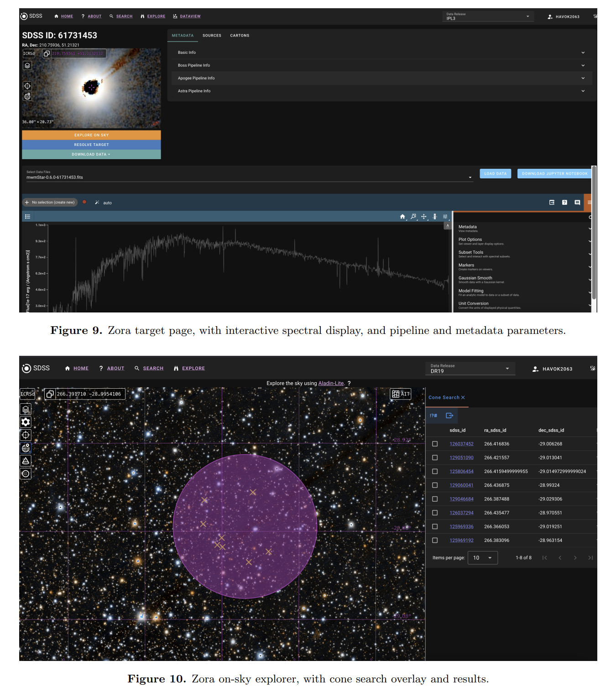Check the box for sdss_id 125969192
The image size is (616, 692).
click(435, 541)
